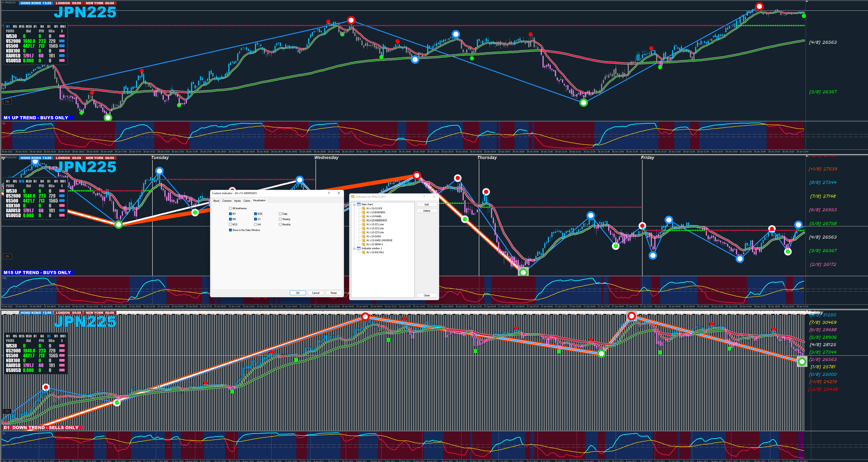Click help question mark in Custom Indicator dialog
The image size is (868, 462).
pos(329,193)
